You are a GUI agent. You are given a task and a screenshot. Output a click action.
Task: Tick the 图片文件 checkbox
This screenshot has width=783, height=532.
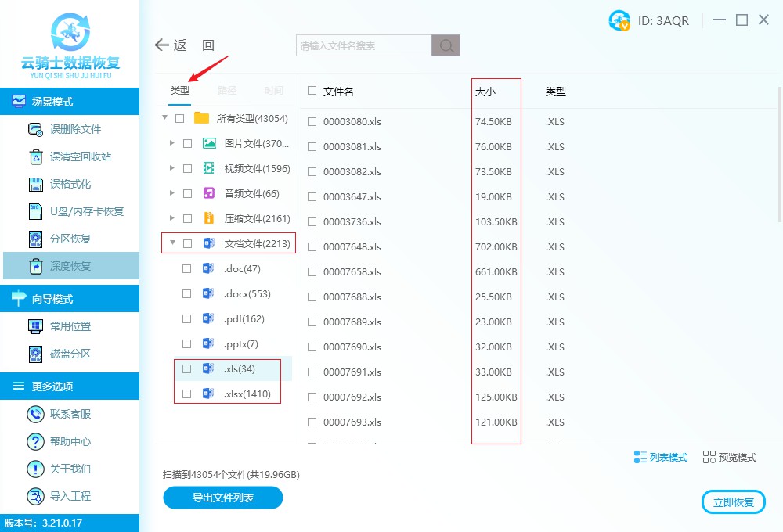[x=188, y=143]
